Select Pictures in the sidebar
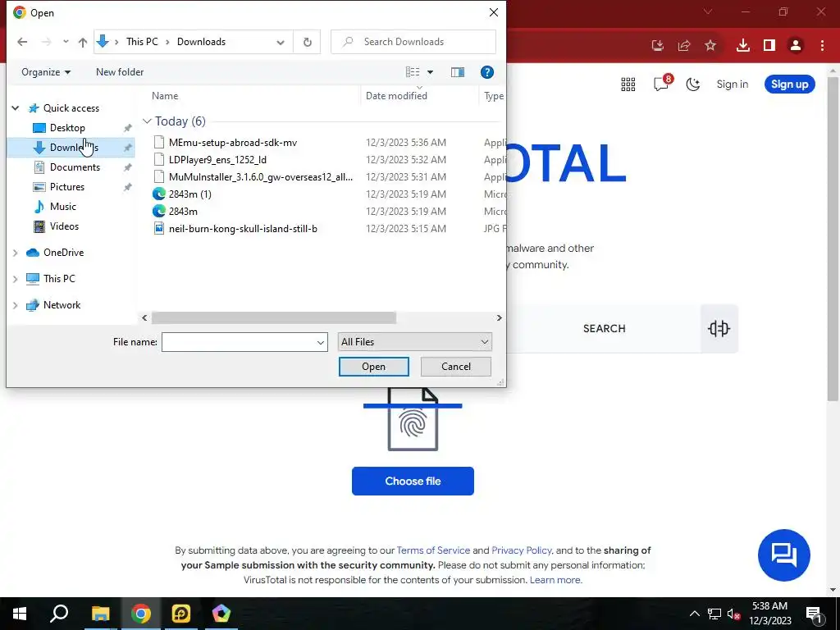 67,187
